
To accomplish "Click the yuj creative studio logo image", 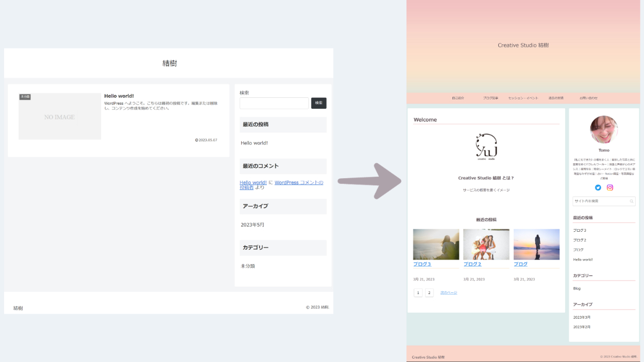I will (x=486, y=147).
